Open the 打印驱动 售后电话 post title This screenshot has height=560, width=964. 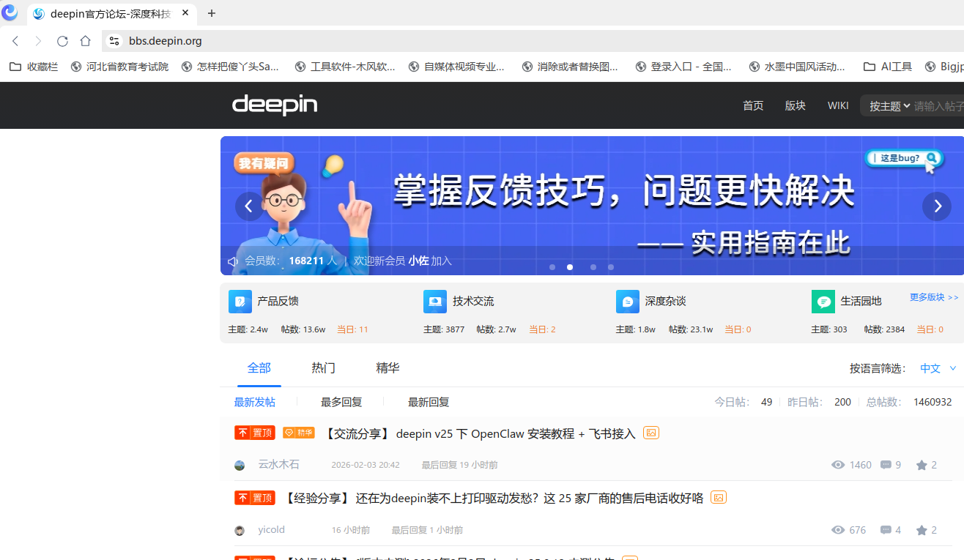tap(493, 499)
